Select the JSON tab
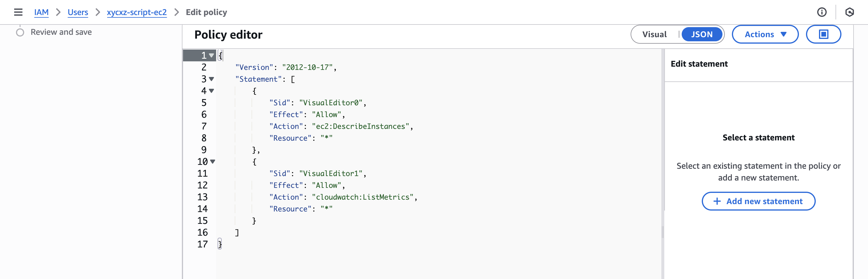This screenshot has width=868, height=279. tap(702, 34)
